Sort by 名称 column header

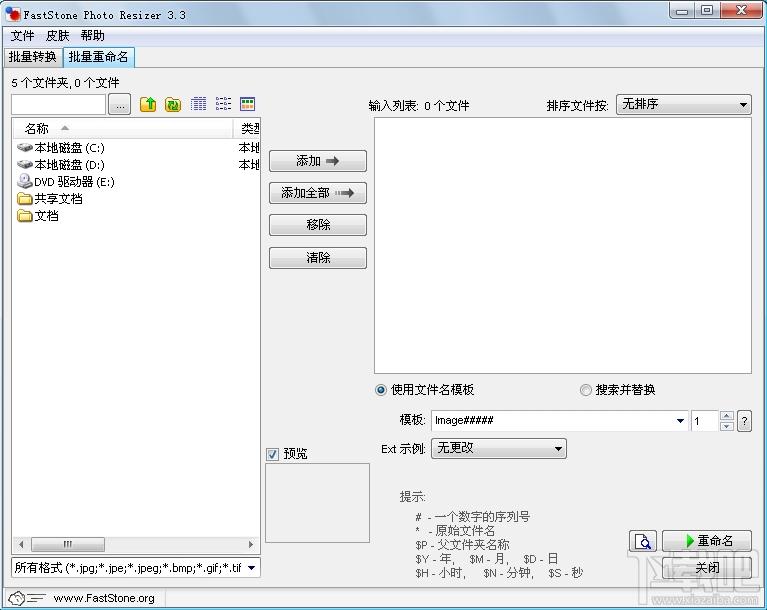[122, 129]
